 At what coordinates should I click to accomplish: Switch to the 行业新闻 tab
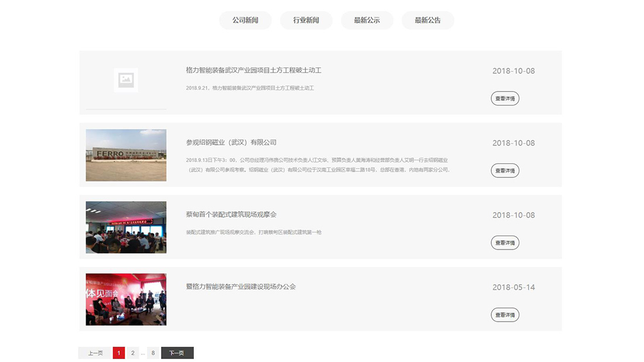[306, 20]
